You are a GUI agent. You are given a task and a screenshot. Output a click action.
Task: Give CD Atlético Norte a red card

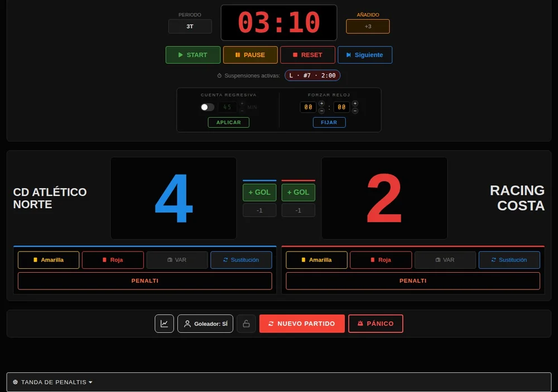click(113, 260)
